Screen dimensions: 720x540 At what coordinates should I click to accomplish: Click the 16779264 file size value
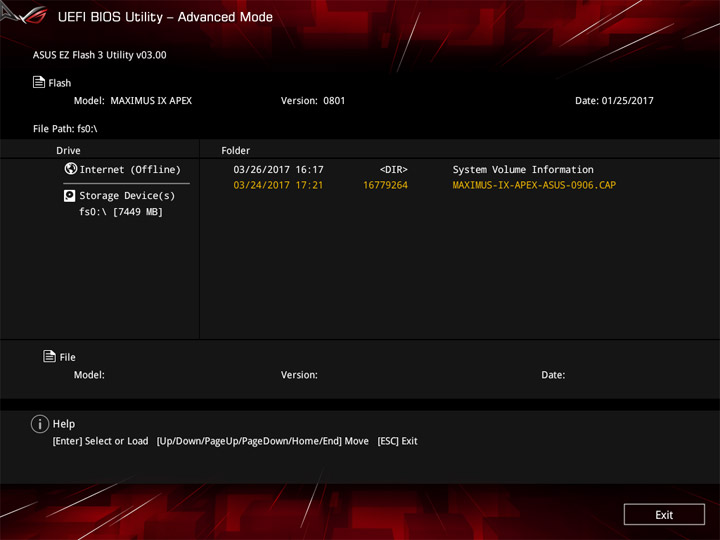385,185
